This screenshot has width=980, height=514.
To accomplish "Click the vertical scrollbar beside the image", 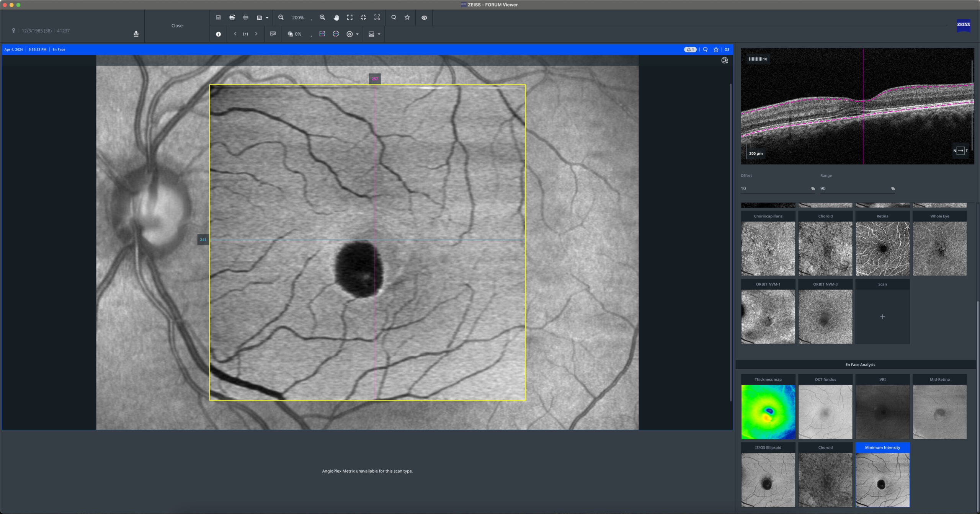I will pyautogui.click(x=731, y=242).
